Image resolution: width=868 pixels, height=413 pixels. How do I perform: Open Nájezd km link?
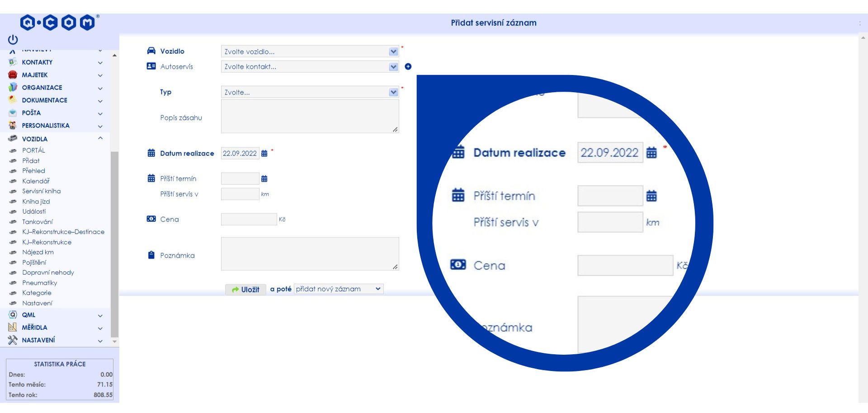(38, 252)
